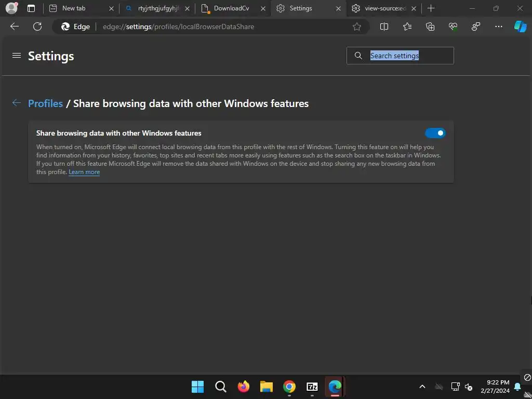Close the rtyjrthgjufgyhjf tab
Image resolution: width=532 pixels, height=399 pixels.
[187, 8]
